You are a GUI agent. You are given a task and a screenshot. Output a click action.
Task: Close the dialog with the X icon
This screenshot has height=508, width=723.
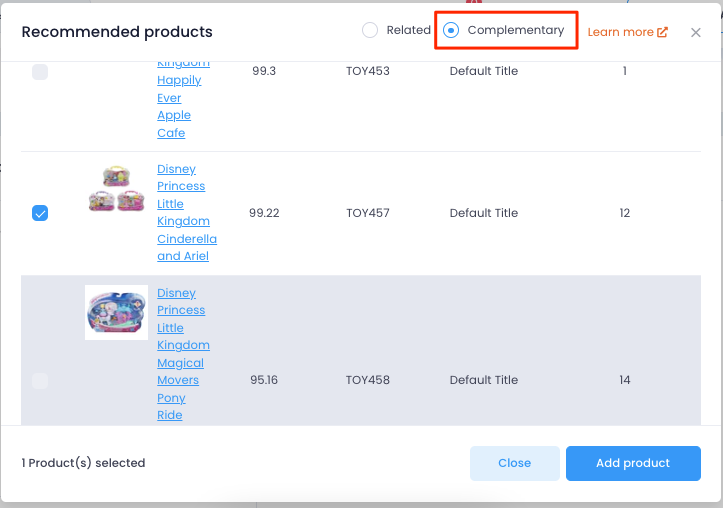[696, 32]
